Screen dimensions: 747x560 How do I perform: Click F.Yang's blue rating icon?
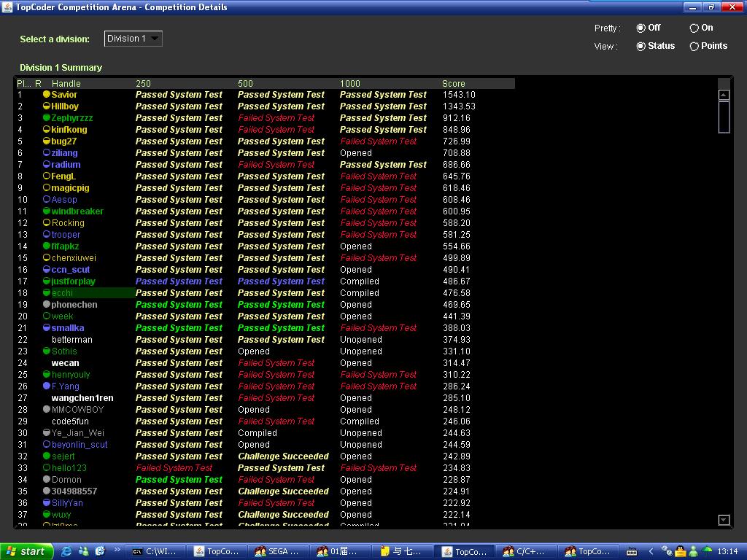point(46,386)
